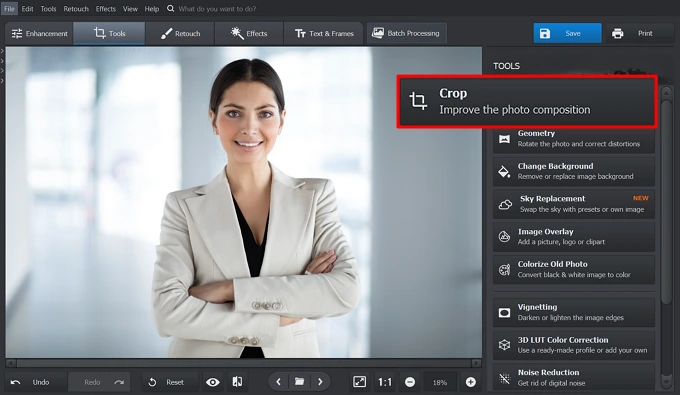
Task: Click the Noise Reduction icon
Action: pos(504,378)
